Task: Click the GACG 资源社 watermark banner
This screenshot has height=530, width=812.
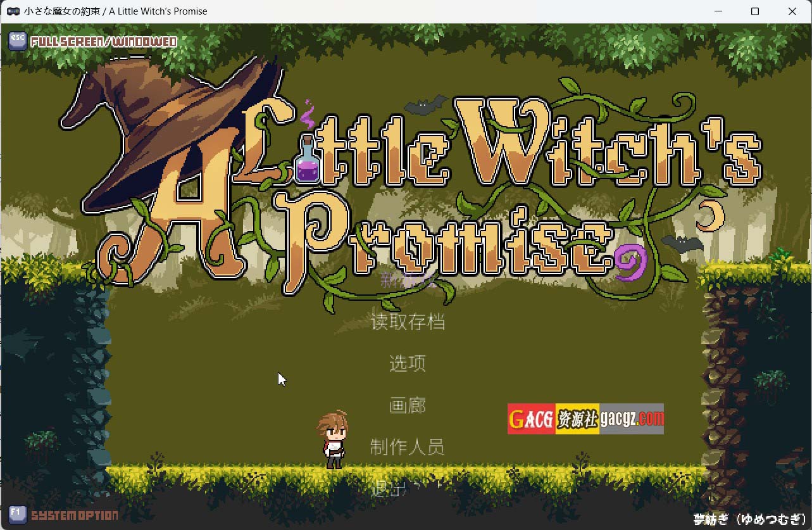Action: (585, 419)
